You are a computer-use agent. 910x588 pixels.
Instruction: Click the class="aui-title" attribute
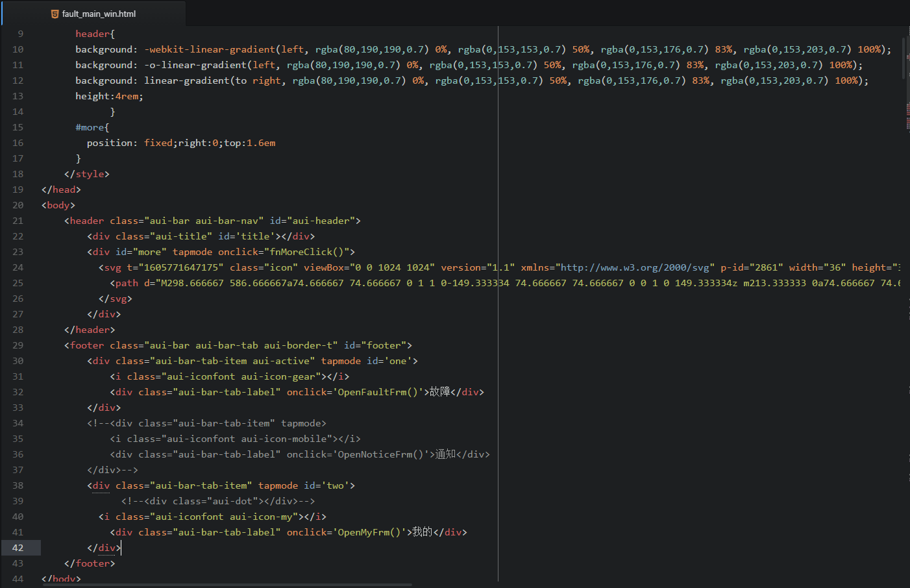coord(164,236)
